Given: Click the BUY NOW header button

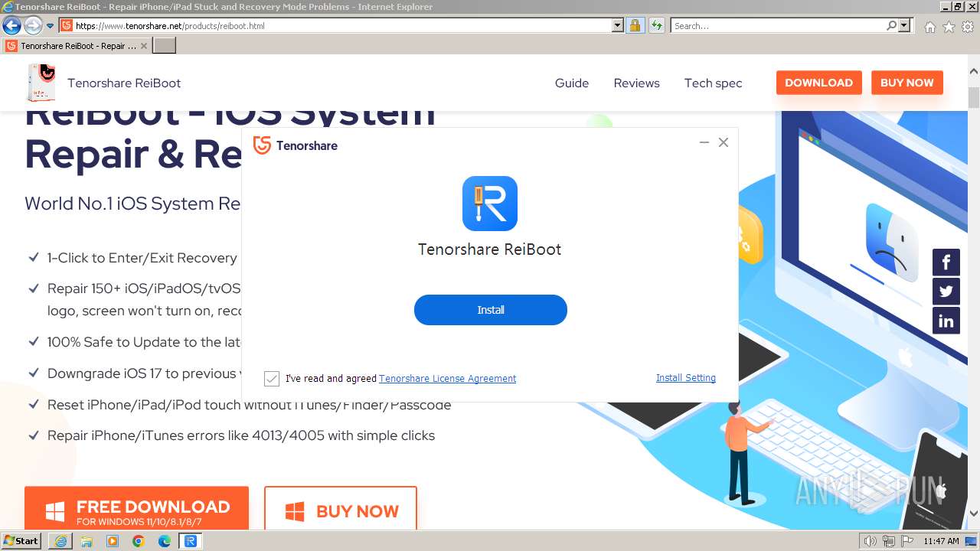Looking at the screenshot, I should point(906,83).
